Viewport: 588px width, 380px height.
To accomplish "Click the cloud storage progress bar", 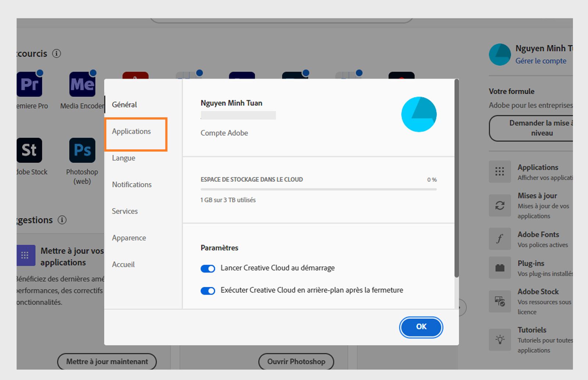I will click(318, 189).
